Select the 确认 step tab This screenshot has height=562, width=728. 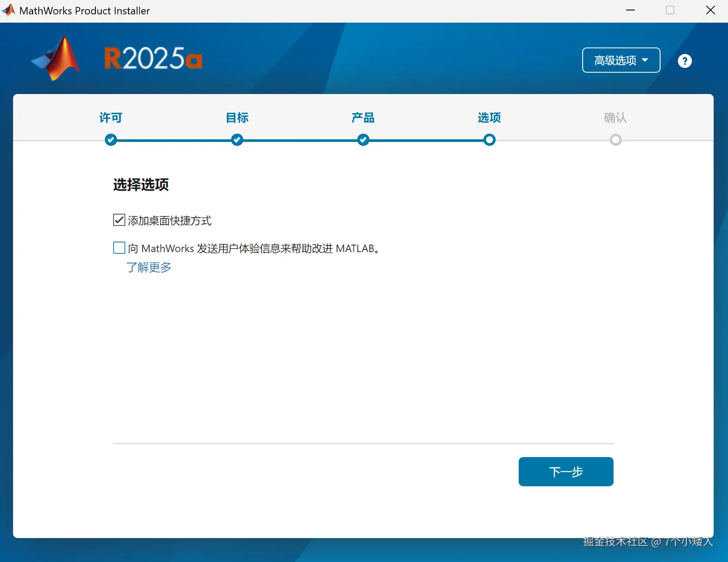[616, 118]
